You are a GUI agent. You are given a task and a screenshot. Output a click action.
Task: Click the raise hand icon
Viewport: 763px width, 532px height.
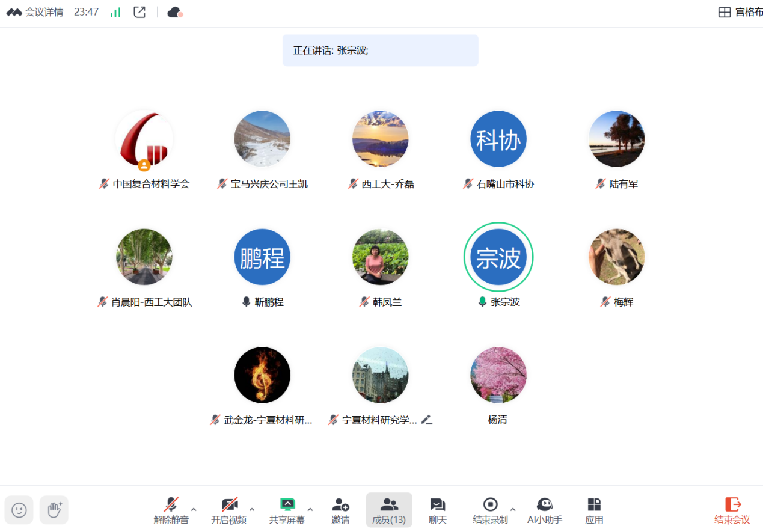click(54, 510)
